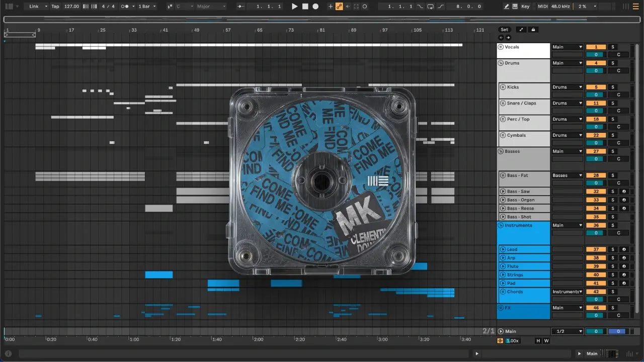Image resolution: width=644 pixels, height=362 pixels.
Task: Toggle Draw Mode pencil icon
Action: [507, 7]
